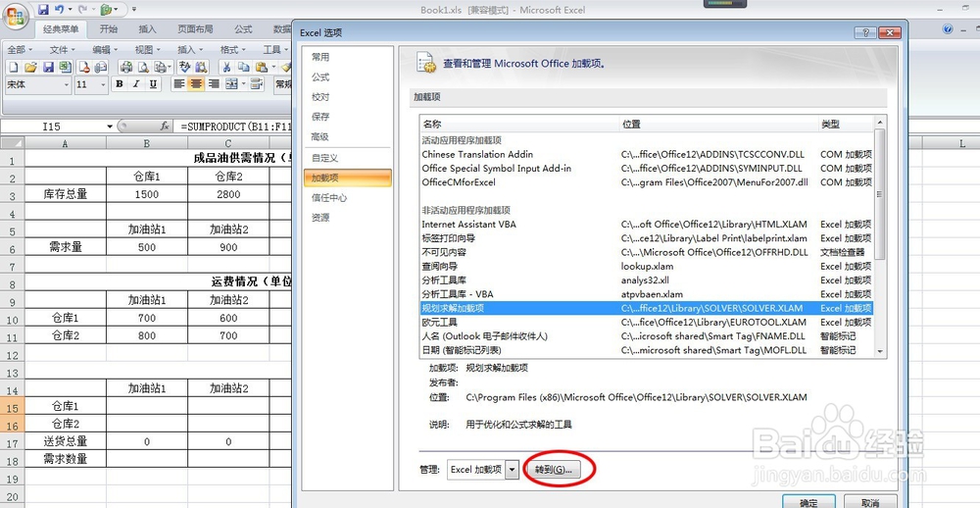Open the 视图 classic menu
Viewport: 980px width, 508px height.
pyautogui.click(x=147, y=49)
